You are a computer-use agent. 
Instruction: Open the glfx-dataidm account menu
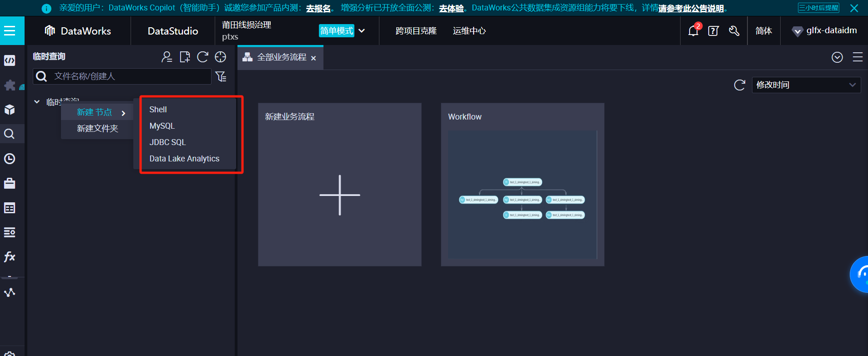(824, 30)
